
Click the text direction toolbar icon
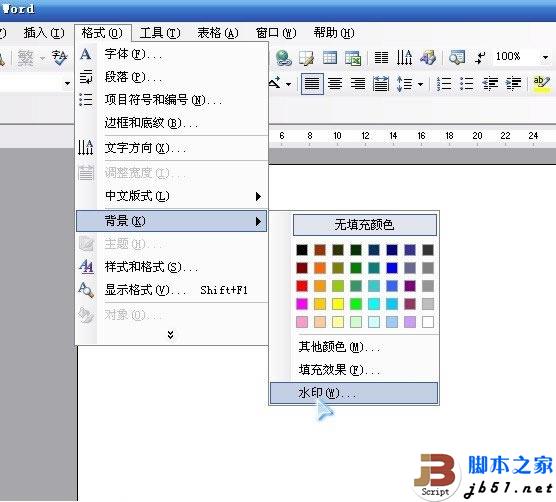404,57
